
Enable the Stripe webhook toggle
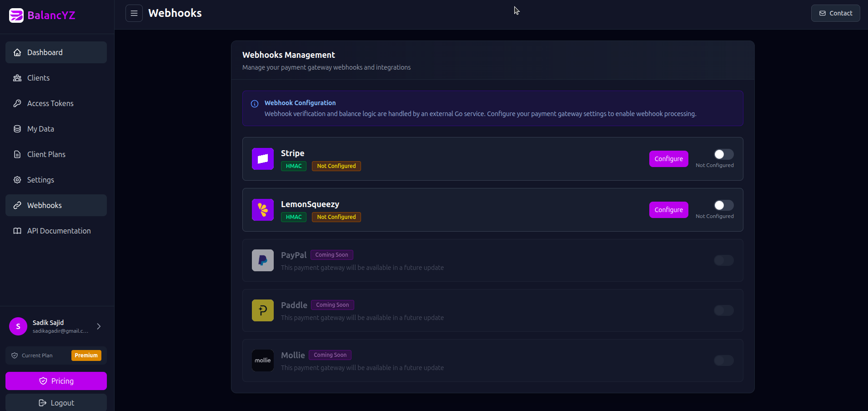[723, 154]
